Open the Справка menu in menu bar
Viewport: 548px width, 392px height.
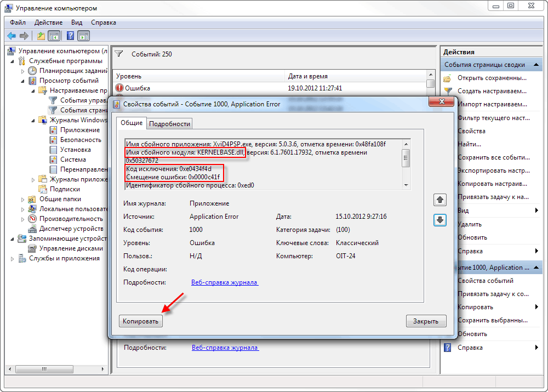103,22
